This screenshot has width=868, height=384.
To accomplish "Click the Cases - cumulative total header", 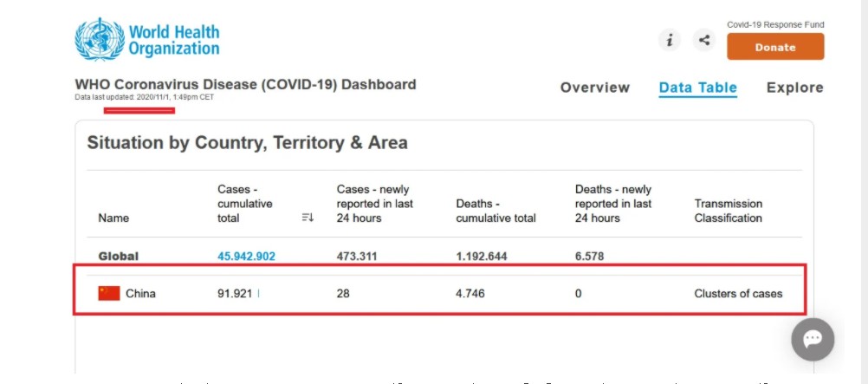I will [244, 204].
